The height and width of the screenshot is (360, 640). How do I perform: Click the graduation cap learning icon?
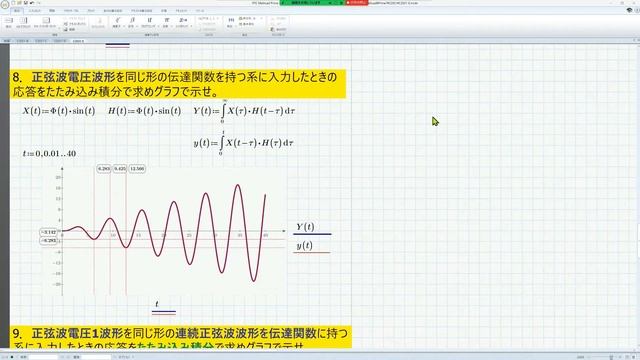click(629, 10)
